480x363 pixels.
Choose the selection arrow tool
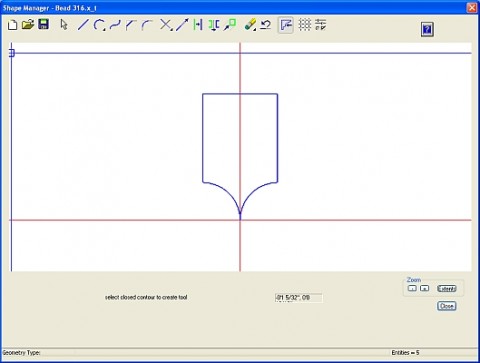(x=64, y=25)
